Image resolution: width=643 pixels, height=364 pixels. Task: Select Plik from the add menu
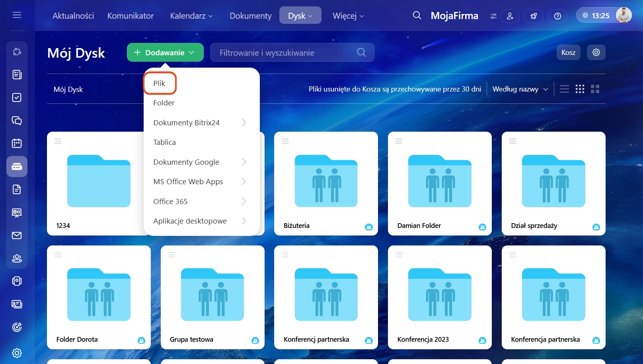coord(160,83)
